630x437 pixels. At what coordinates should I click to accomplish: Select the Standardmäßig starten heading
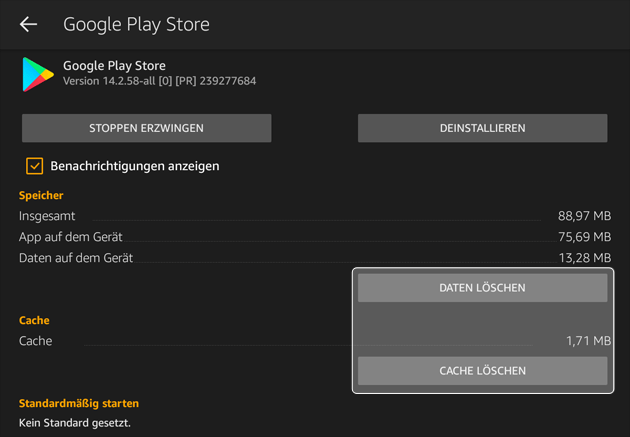point(79,403)
